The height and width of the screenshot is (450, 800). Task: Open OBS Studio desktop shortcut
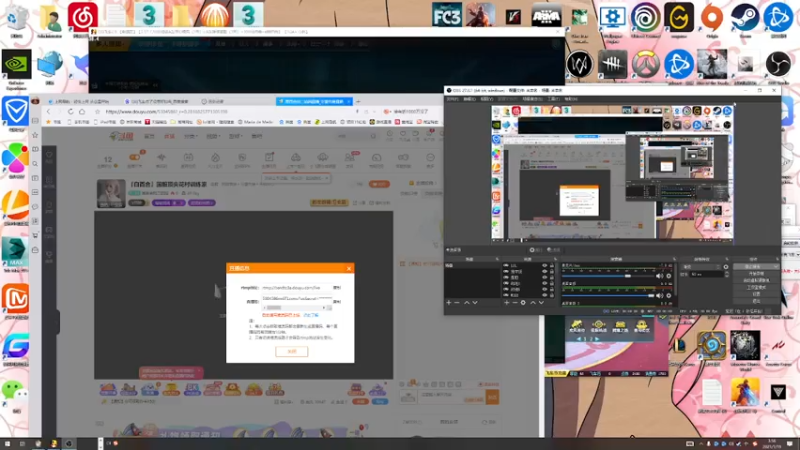(778, 64)
